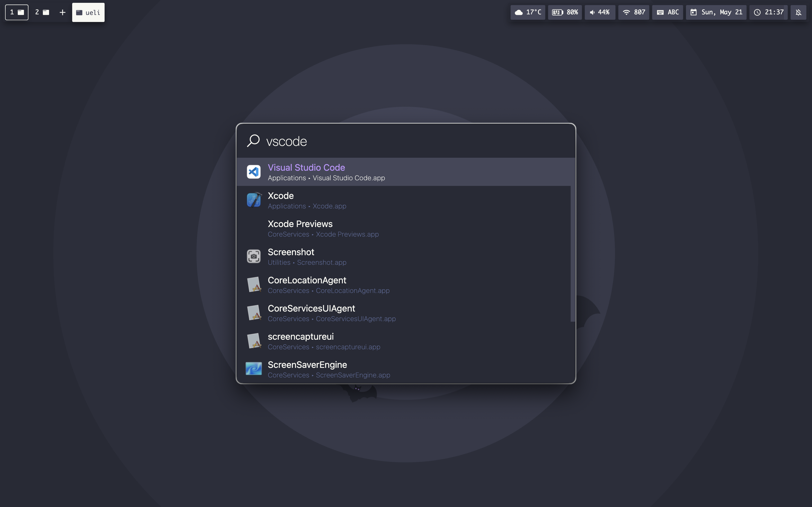
Task: Click the Screenshot camera icon
Action: pos(254,257)
